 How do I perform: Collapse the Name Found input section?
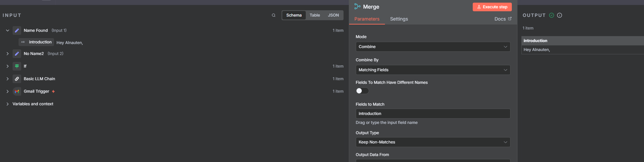coord(7,30)
